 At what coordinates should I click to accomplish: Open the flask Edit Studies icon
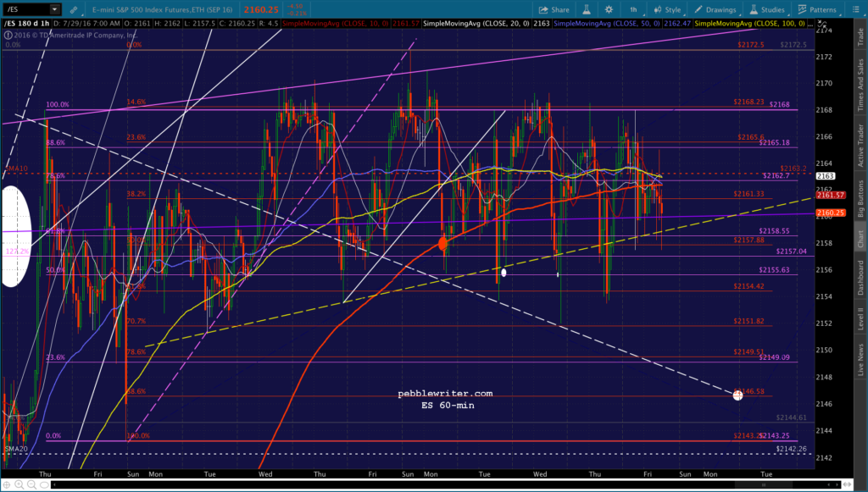pos(587,9)
